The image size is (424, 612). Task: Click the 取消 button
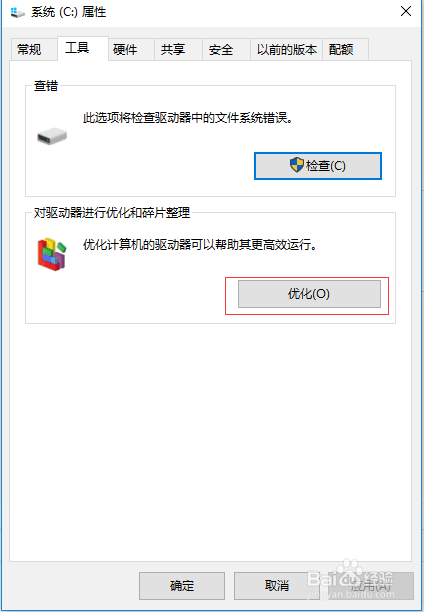276,585
